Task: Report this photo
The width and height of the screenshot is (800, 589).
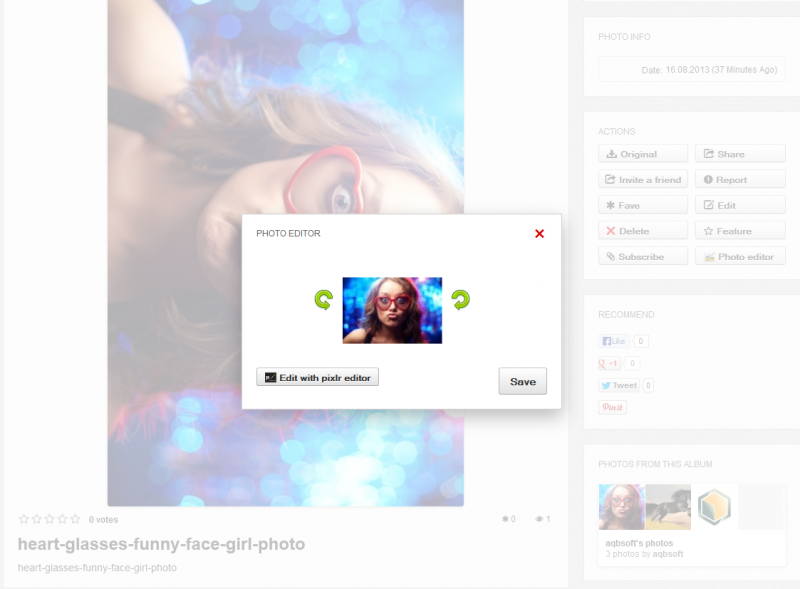Action: coord(740,179)
